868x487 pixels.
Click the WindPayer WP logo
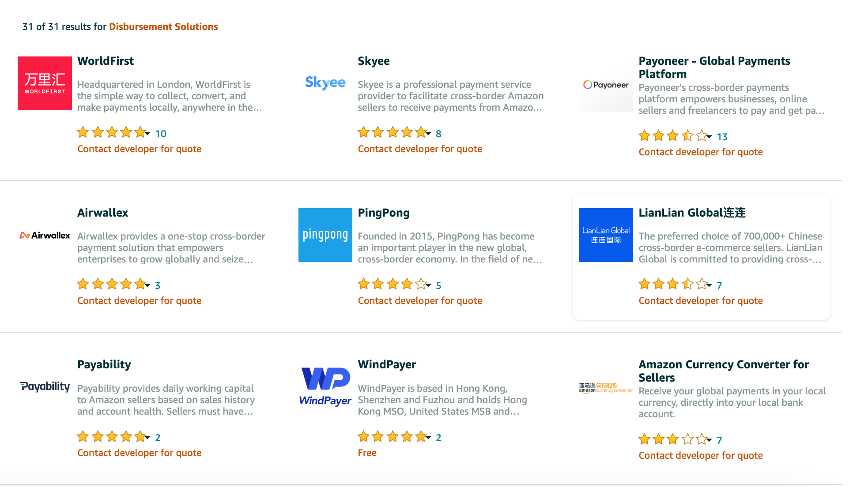click(325, 386)
